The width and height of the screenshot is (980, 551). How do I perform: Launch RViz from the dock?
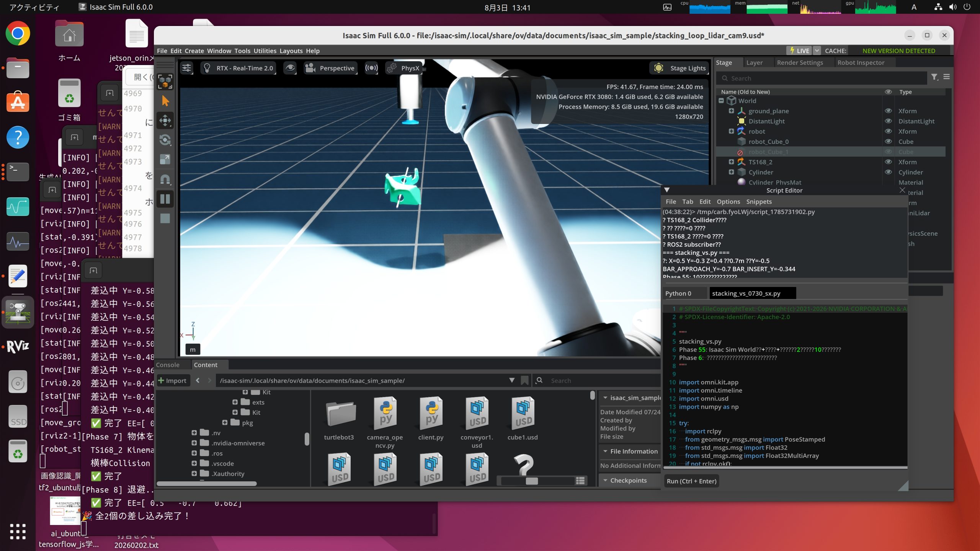(x=18, y=347)
